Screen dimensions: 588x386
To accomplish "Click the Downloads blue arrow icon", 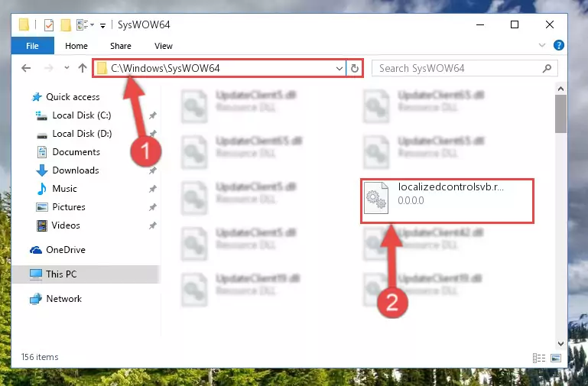I will (x=41, y=170).
